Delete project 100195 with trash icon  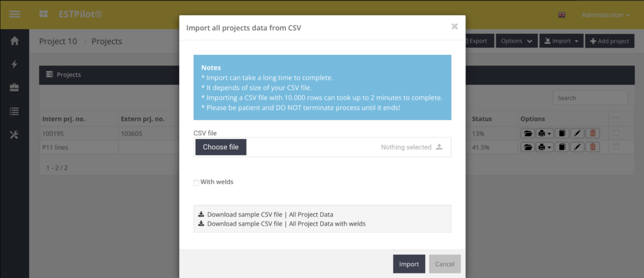tap(592, 133)
